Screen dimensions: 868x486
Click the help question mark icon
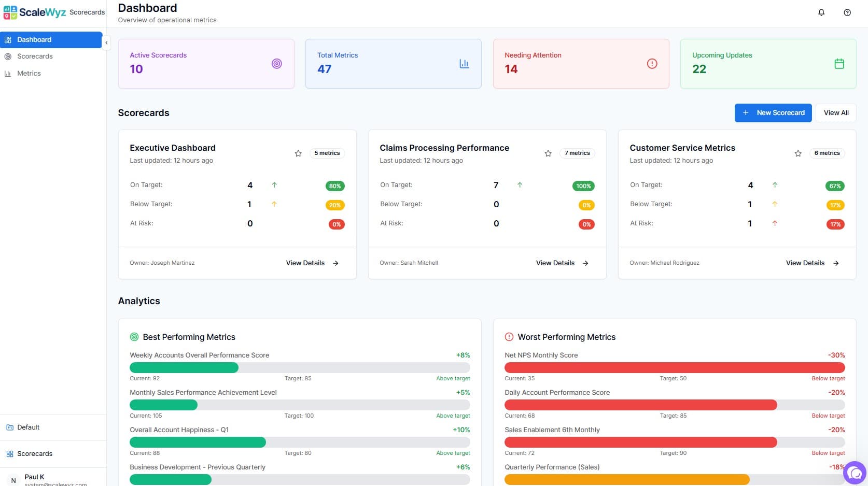(848, 12)
